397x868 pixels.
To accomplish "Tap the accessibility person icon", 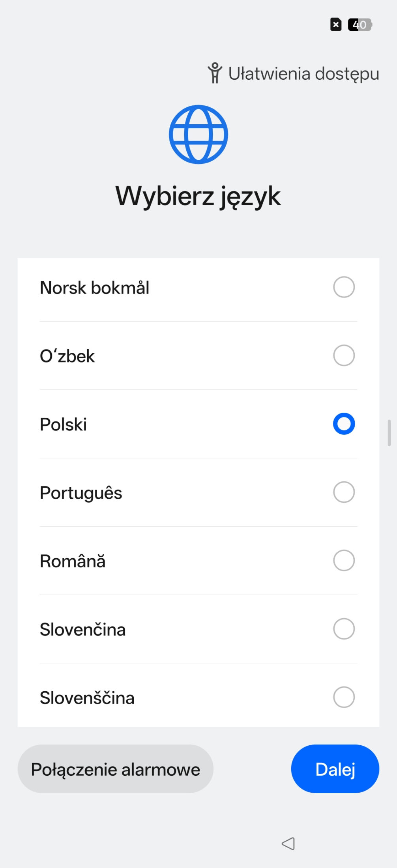I will [x=215, y=73].
